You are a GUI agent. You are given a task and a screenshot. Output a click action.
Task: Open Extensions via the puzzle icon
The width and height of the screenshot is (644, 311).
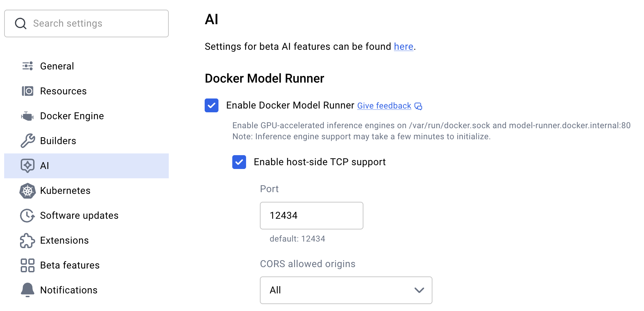27,240
